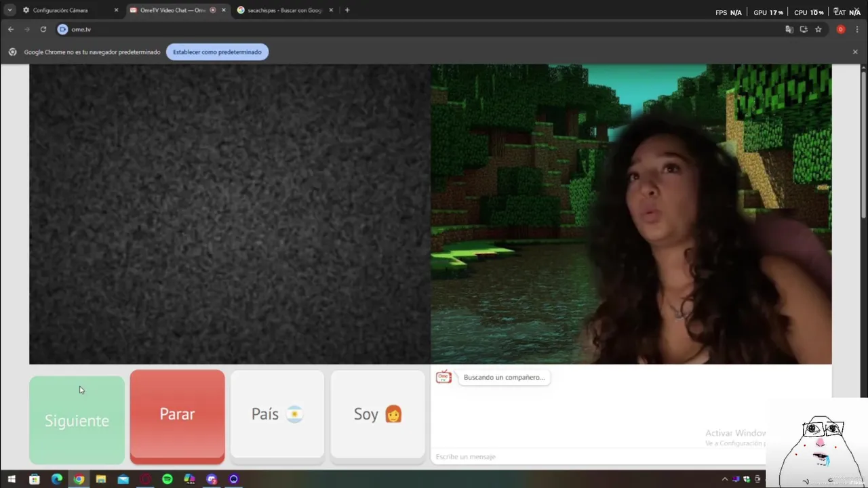Open a new browser tab
Screen dimensions: 868x488
[347, 10]
